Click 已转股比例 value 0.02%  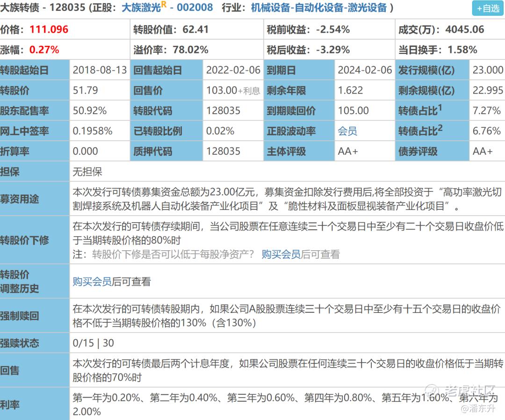(220, 131)
